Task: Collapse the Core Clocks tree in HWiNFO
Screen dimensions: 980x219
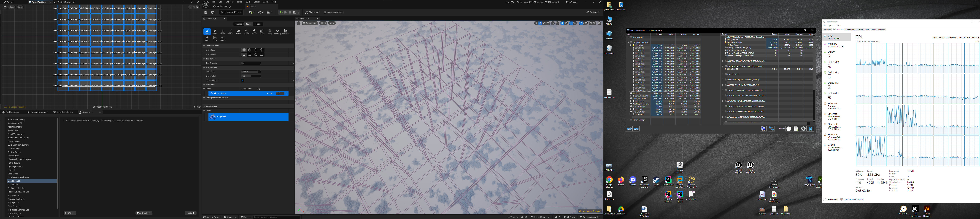Action: tap(631, 48)
